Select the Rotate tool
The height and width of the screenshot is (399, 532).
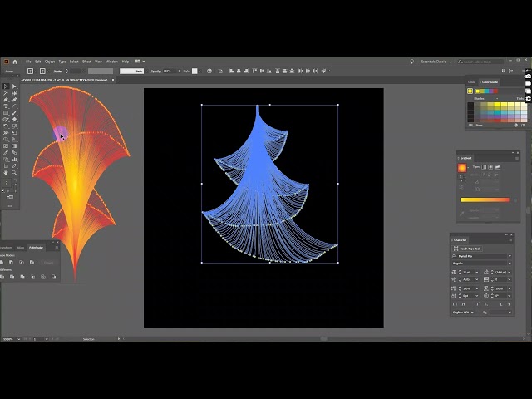pos(6,126)
